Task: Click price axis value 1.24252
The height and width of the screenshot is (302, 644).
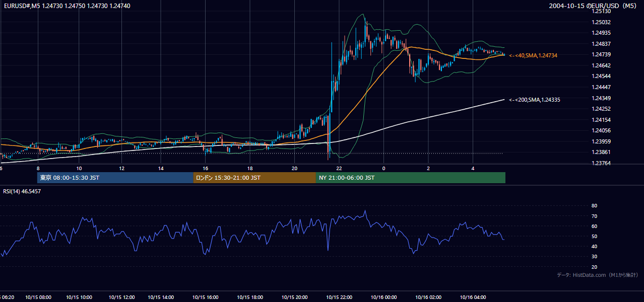Action: coord(602,109)
